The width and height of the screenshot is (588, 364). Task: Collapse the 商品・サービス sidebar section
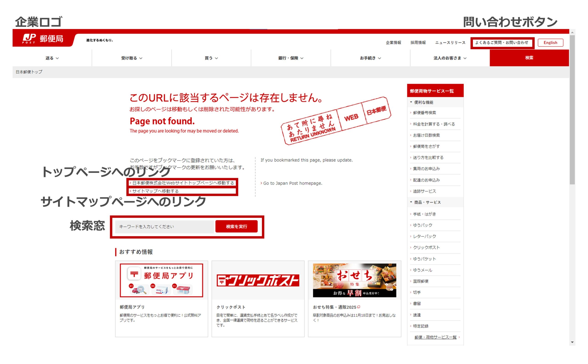(x=435, y=202)
